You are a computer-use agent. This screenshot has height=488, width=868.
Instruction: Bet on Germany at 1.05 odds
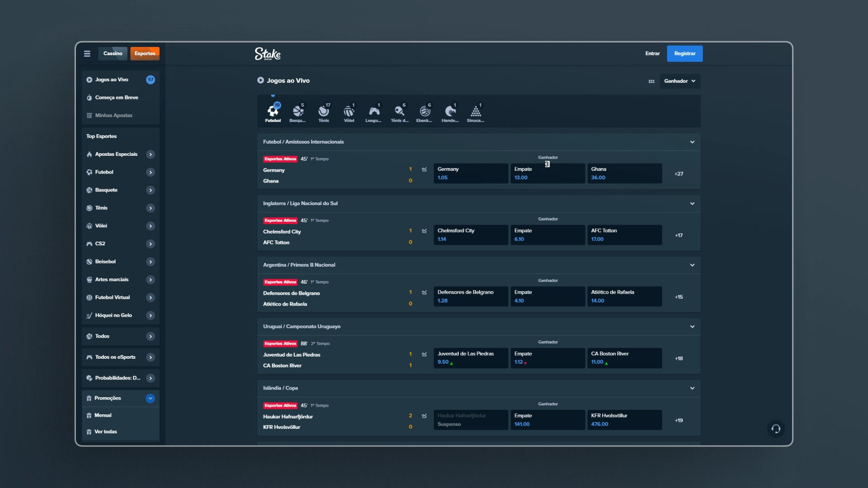pos(471,174)
